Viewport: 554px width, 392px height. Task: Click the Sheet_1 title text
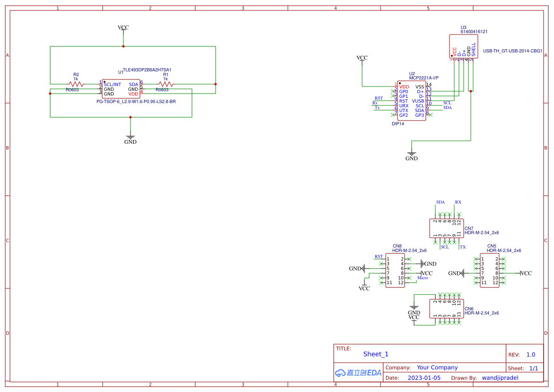point(375,354)
